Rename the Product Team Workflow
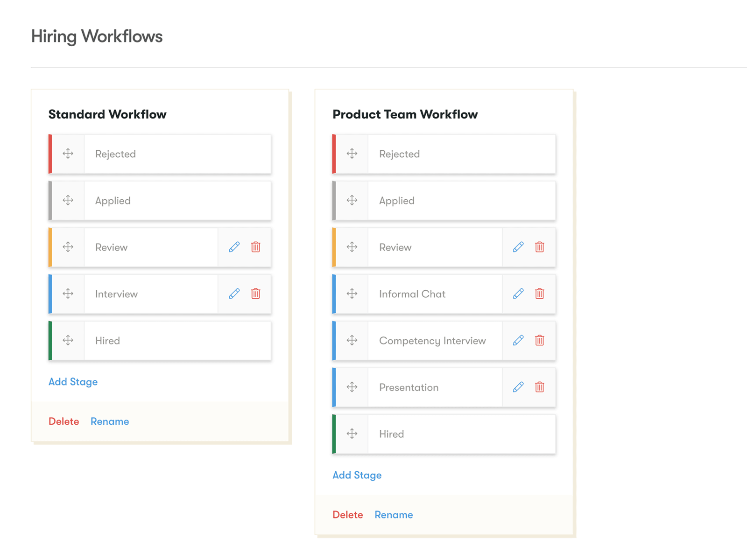The height and width of the screenshot is (560, 747). pyautogui.click(x=394, y=515)
